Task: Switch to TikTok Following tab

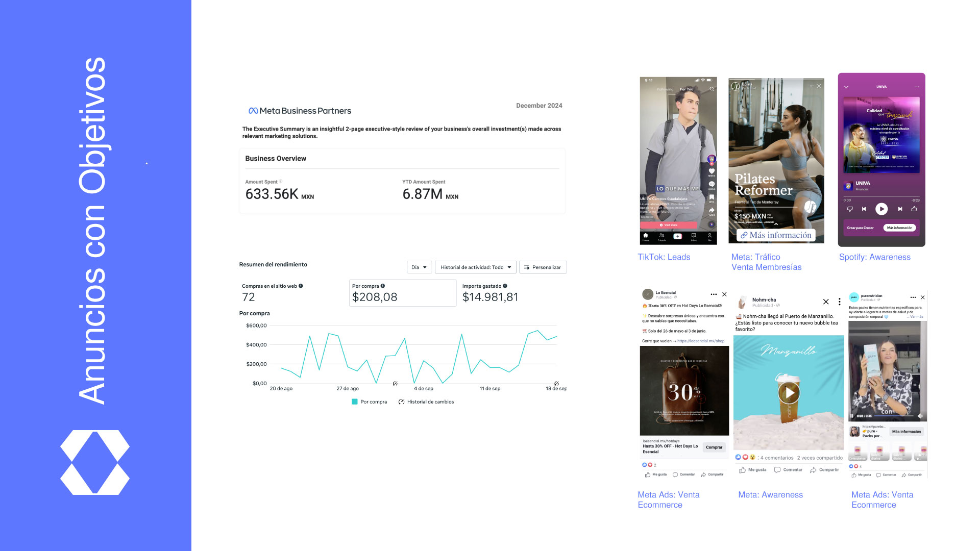Action: pos(665,89)
